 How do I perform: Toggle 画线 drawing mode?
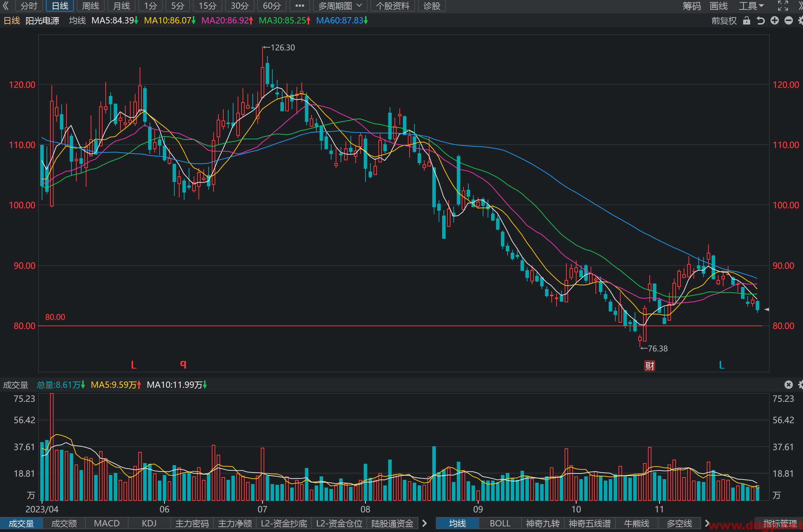coord(719,6)
